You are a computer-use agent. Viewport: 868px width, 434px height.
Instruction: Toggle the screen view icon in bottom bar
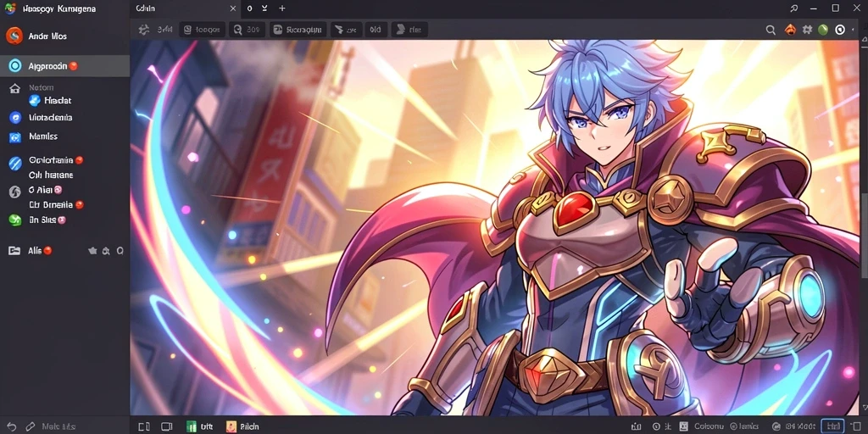[x=167, y=427]
